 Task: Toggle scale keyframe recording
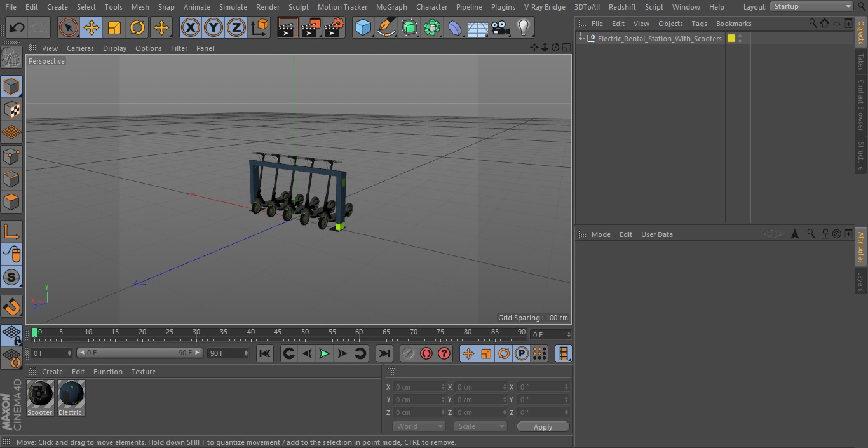click(486, 353)
